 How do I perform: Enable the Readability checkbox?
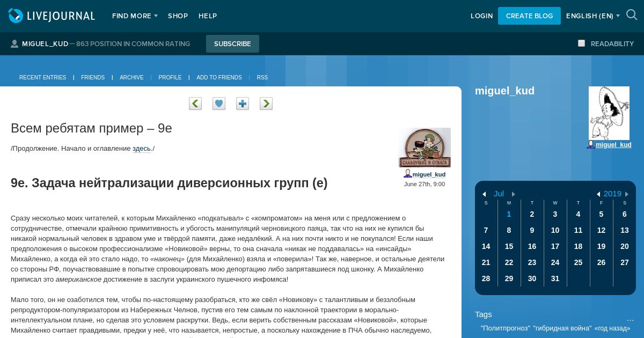[581, 43]
